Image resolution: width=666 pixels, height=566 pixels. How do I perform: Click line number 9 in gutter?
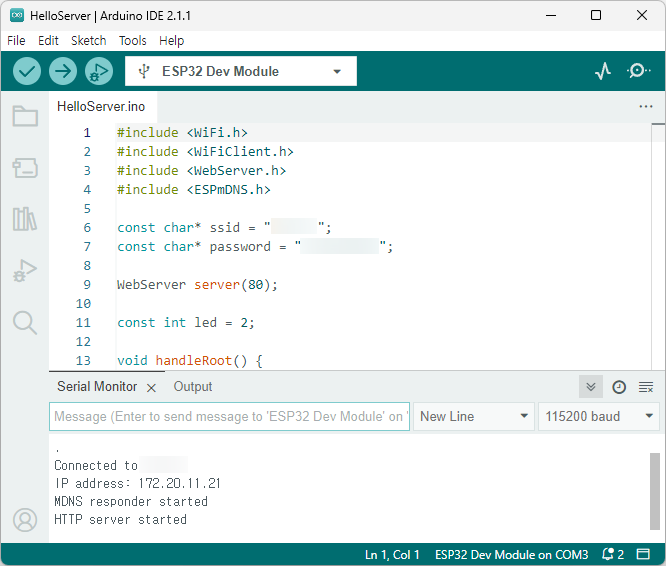tap(87, 284)
